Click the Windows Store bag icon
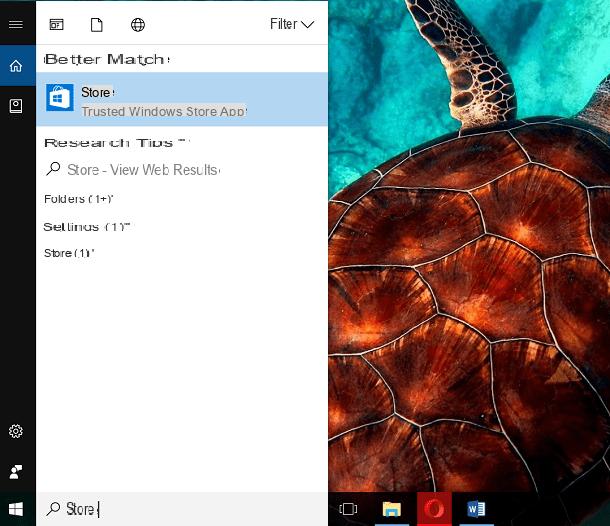 tap(60, 97)
